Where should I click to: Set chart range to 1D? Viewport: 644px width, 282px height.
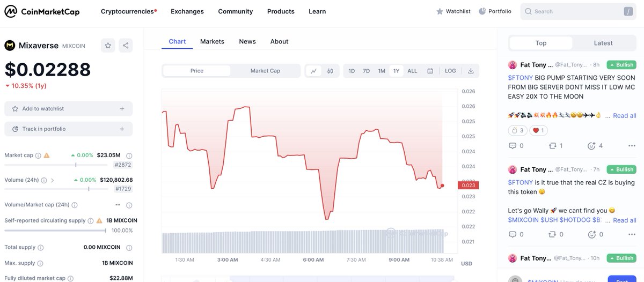[352, 71]
